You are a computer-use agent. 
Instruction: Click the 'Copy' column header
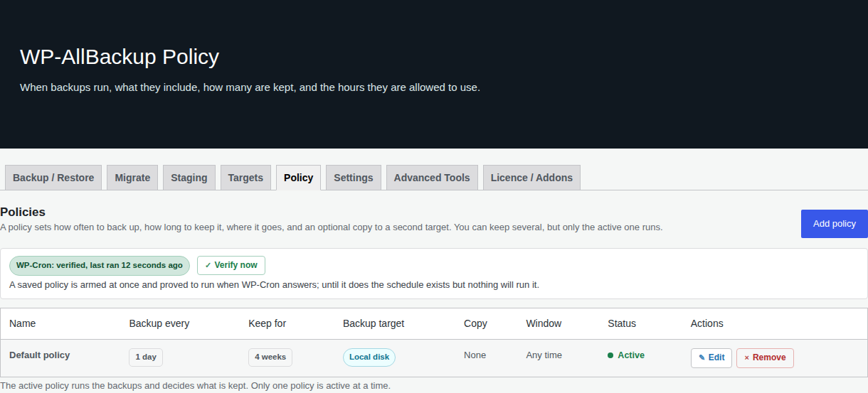tap(475, 323)
